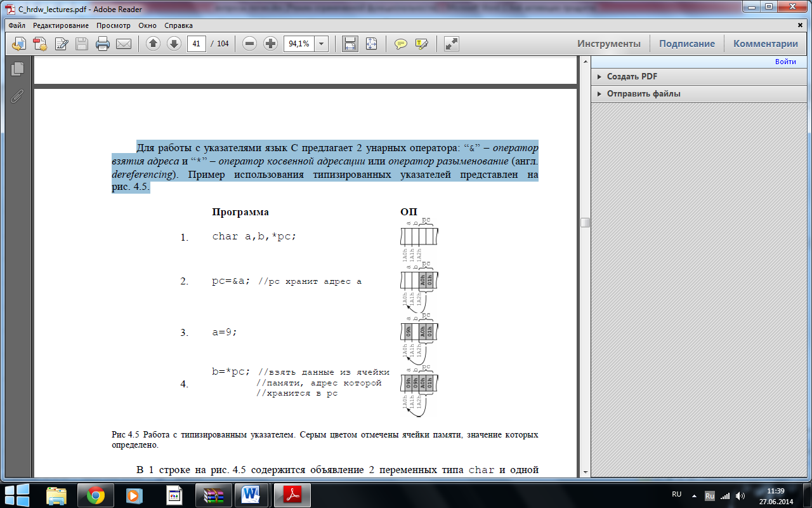Click the zoom percentage field 94,1%
Image resolution: width=812 pixels, height=508 pixels.
299,44
